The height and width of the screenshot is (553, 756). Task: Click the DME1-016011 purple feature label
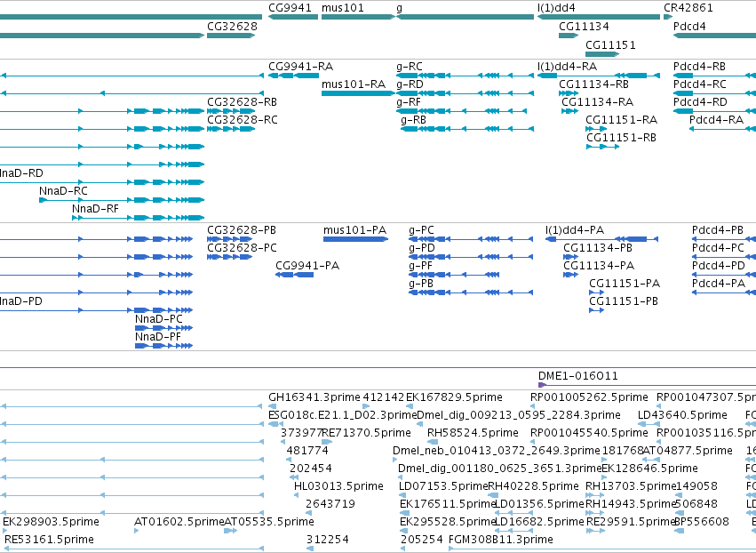point(578,376)
